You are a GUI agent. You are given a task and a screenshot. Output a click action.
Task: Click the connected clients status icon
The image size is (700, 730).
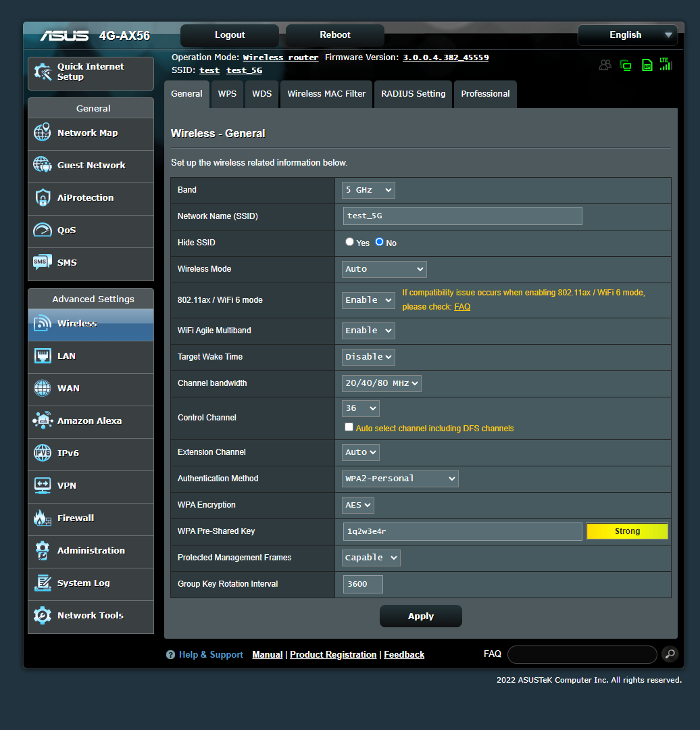coord(626,65)
